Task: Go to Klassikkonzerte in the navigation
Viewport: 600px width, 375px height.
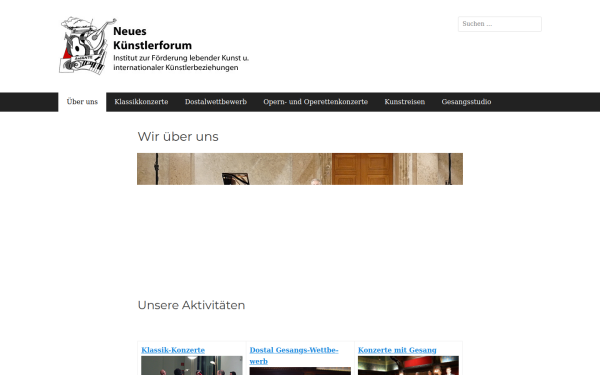Action: (141, 102)
